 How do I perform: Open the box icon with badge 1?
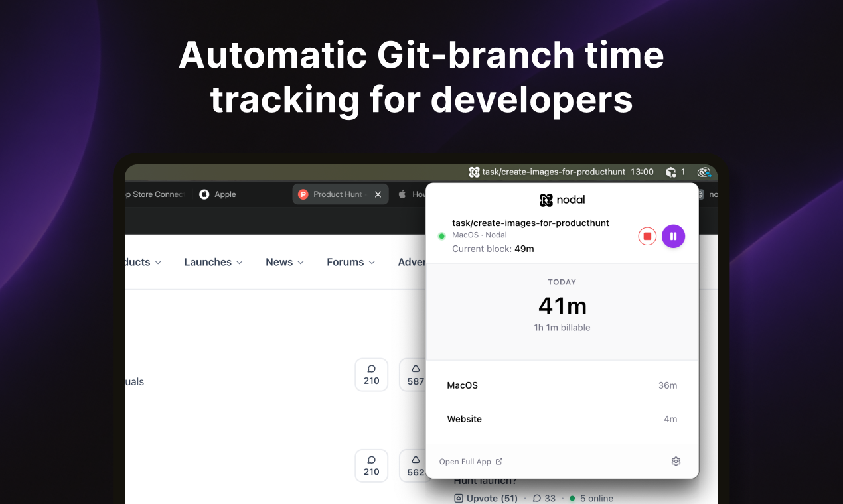[675, 172]
